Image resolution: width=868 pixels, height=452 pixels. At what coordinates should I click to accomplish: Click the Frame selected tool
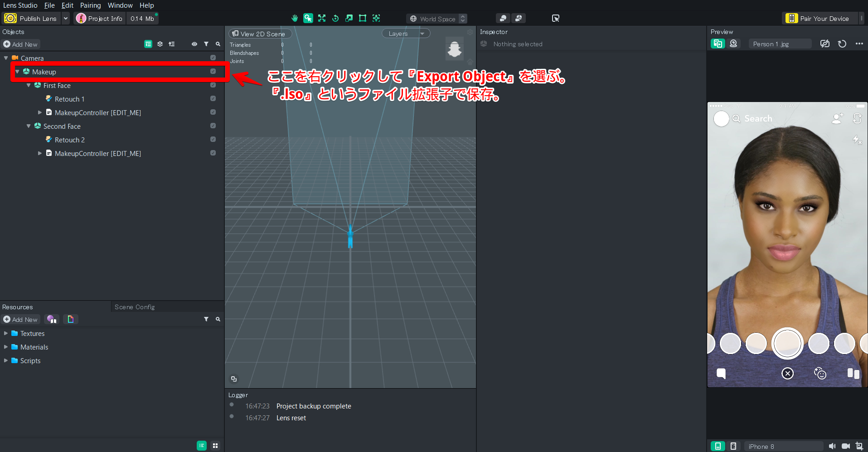(376, 18)
